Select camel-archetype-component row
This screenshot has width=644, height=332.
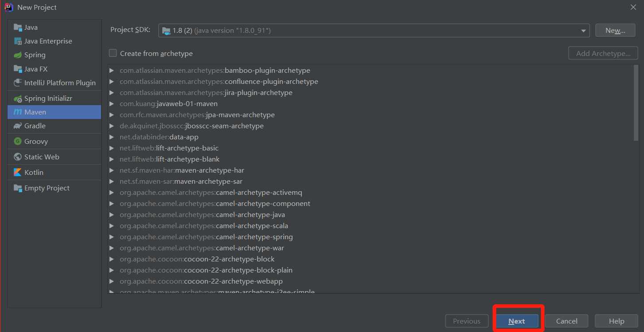coord(371,204)
